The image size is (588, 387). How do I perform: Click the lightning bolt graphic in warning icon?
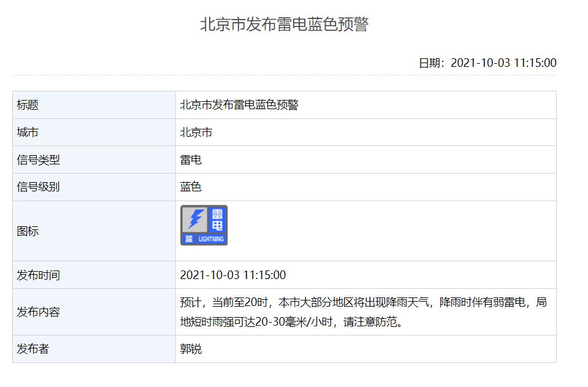click(196, 219)
